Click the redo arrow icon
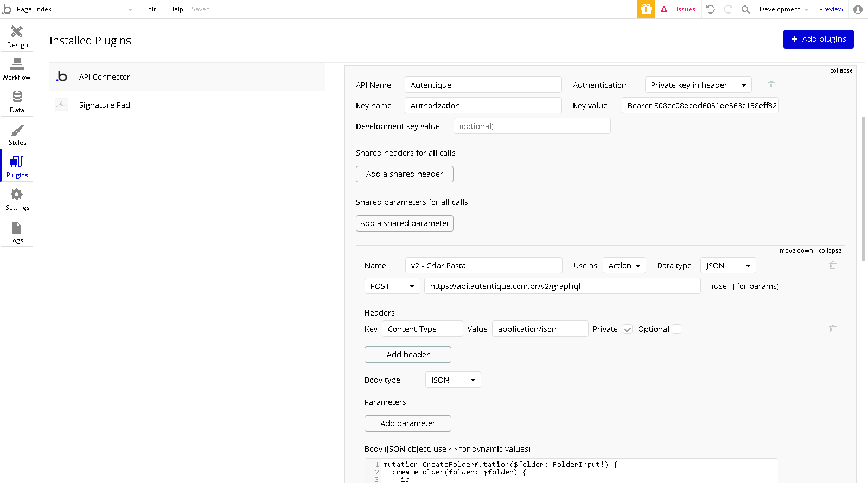The height and width of the screenshot is (488, 868). (728, 9)
